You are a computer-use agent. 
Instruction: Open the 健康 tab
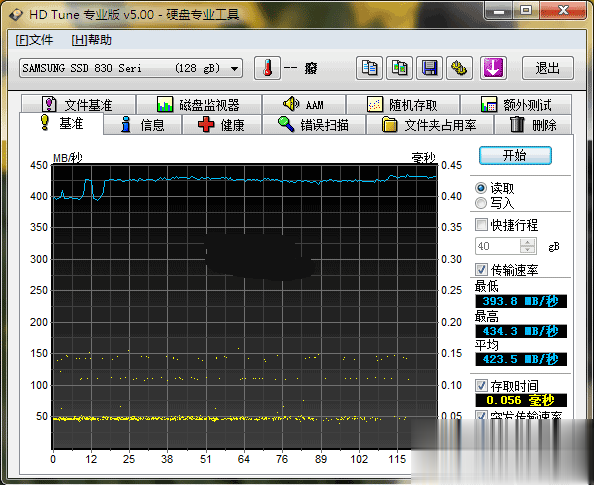click(222, 125)
